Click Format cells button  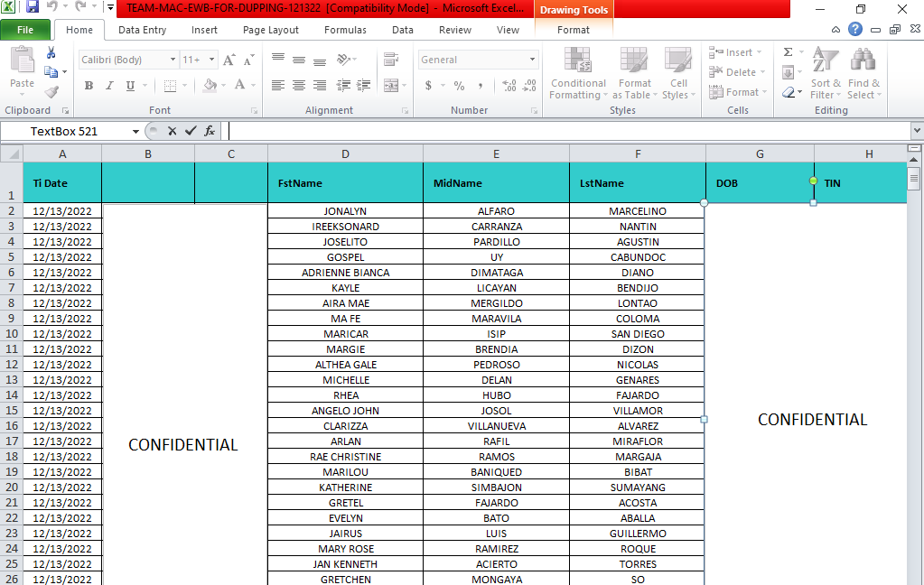(738, 92)
